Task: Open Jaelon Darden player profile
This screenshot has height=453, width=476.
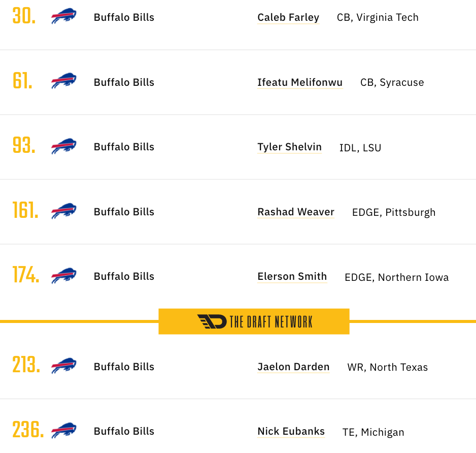Action: 293,367
